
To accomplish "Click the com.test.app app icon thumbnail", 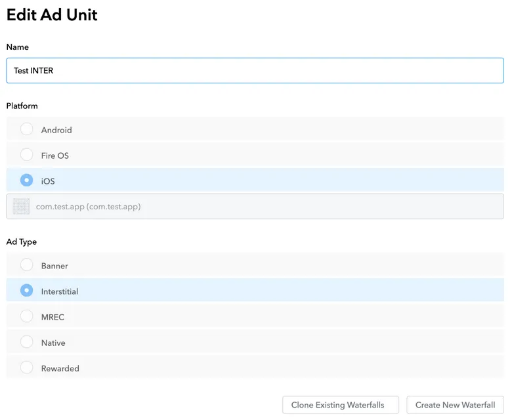I will [x=22, y=207].
